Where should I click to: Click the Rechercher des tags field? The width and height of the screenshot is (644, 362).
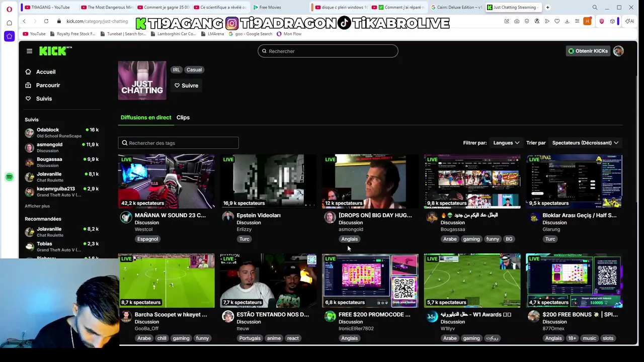coord(178,143)
